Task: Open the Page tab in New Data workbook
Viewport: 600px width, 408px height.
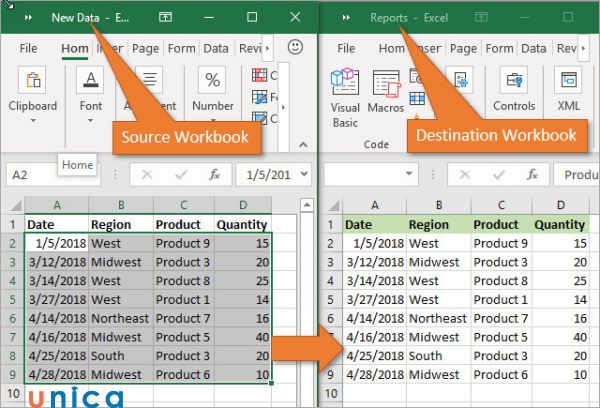Action: (145, 48)
